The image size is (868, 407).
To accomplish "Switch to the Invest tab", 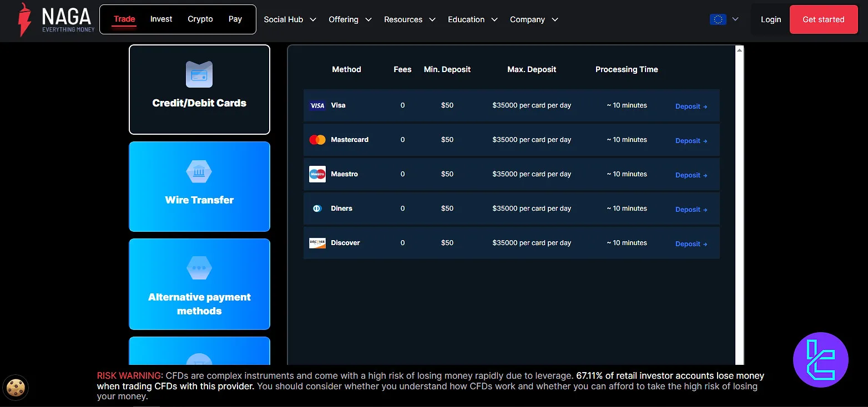I will (x=161, y=19).
